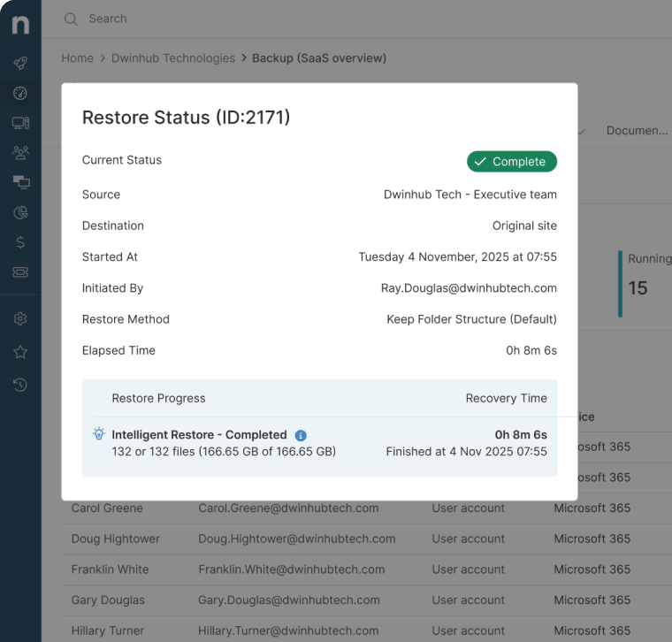This screenshot has width=672, height=642.
Task: Click the green Complete status badge
Action: pyautogui.click(x=512, y=162)
